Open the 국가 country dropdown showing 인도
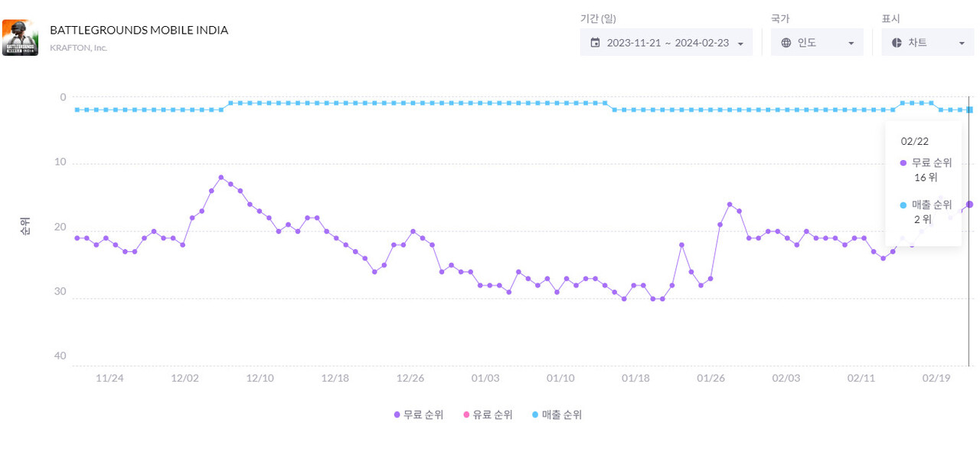This screenshot has height=449, width=980. coord(817,42)
